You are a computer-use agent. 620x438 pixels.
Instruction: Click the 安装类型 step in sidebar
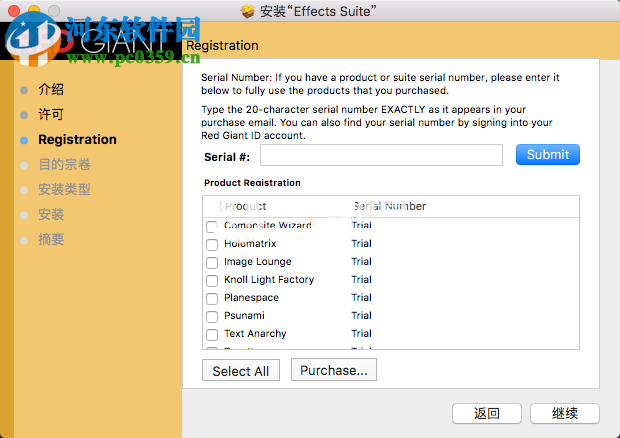[64, 189]
